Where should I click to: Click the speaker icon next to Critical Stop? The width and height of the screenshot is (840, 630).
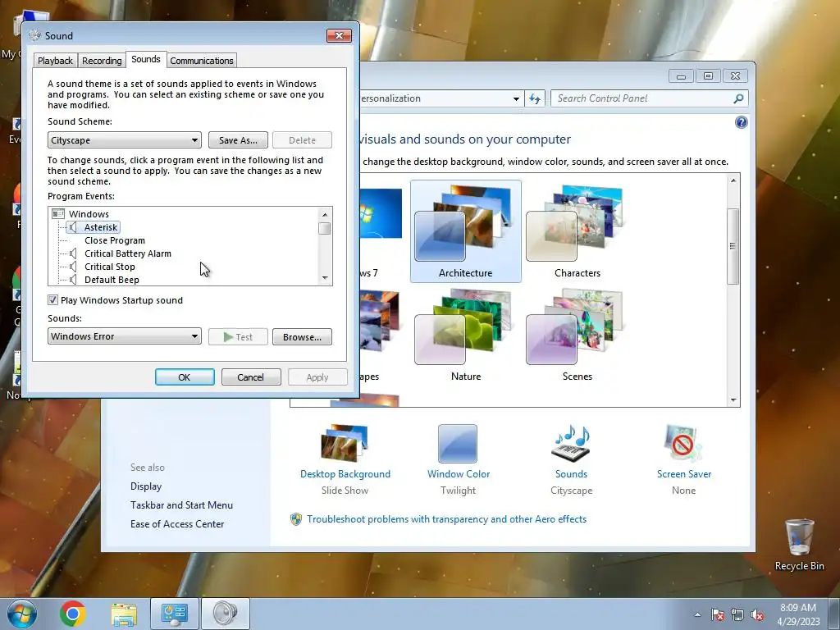point(73,267)
